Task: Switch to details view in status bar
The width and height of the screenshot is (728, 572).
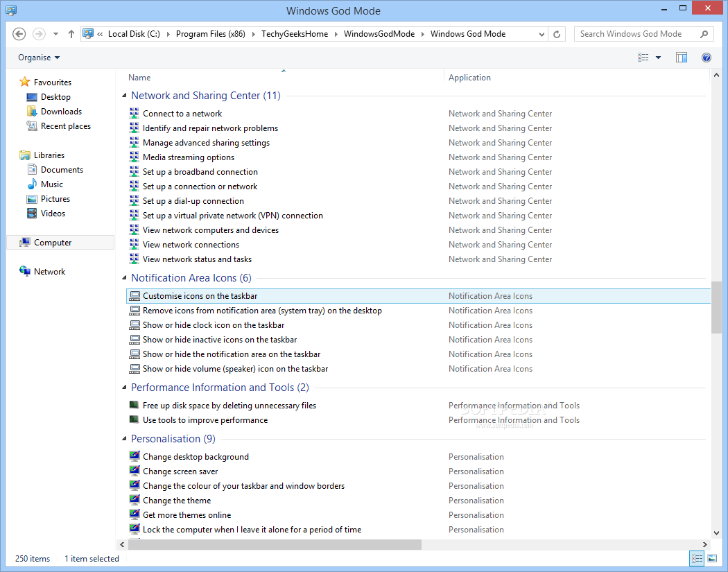Action: tap(697, 559)
